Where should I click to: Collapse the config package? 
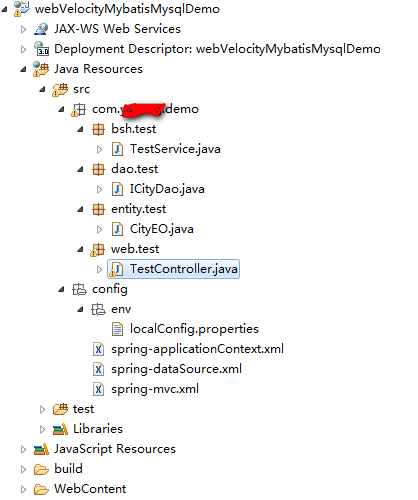pos(61,289)
